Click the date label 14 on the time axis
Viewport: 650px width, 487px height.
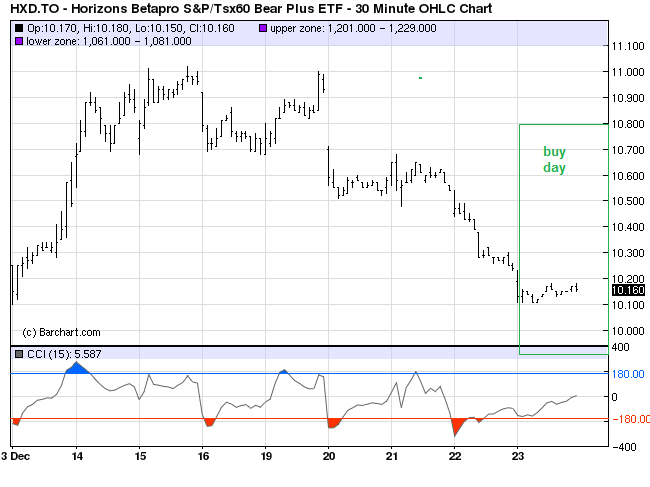tap(77, 456)
